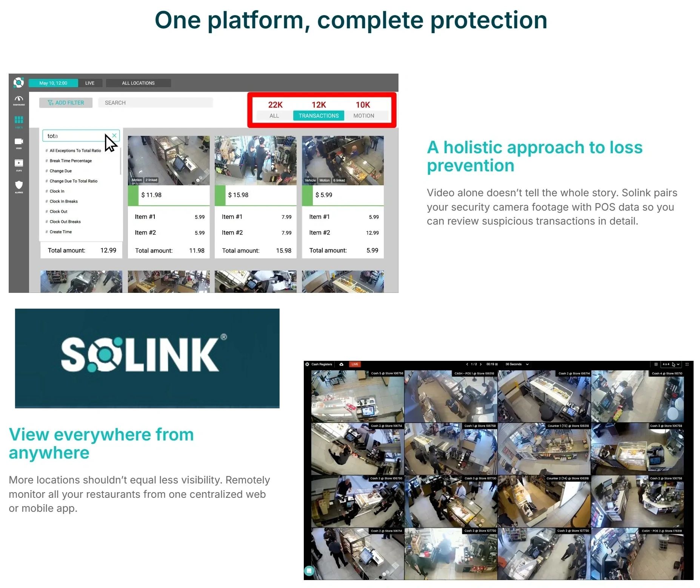Open the video thumbnail above $ 11.98
The height and width of the screenshot is (588, 700).
point(169,160)
